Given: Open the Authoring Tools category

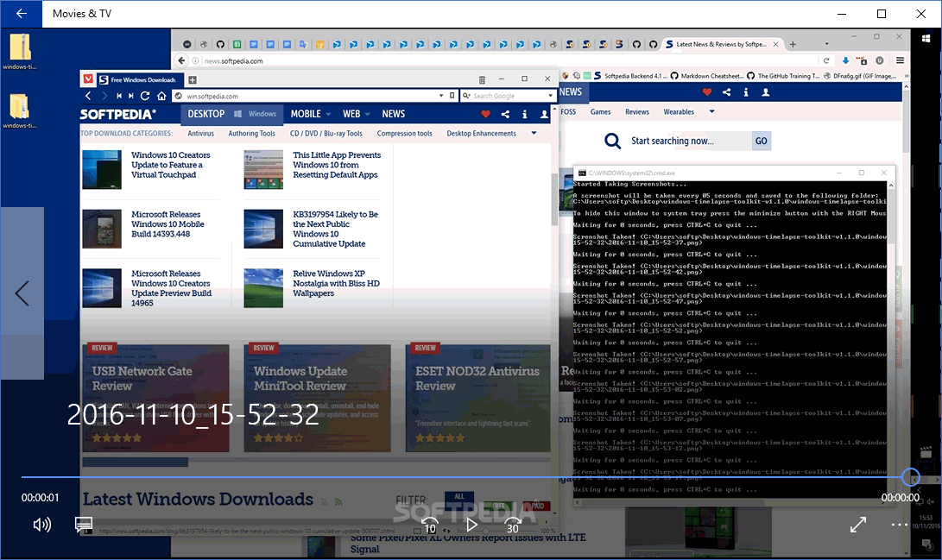Looking at the screenshot, I should 252,133.
